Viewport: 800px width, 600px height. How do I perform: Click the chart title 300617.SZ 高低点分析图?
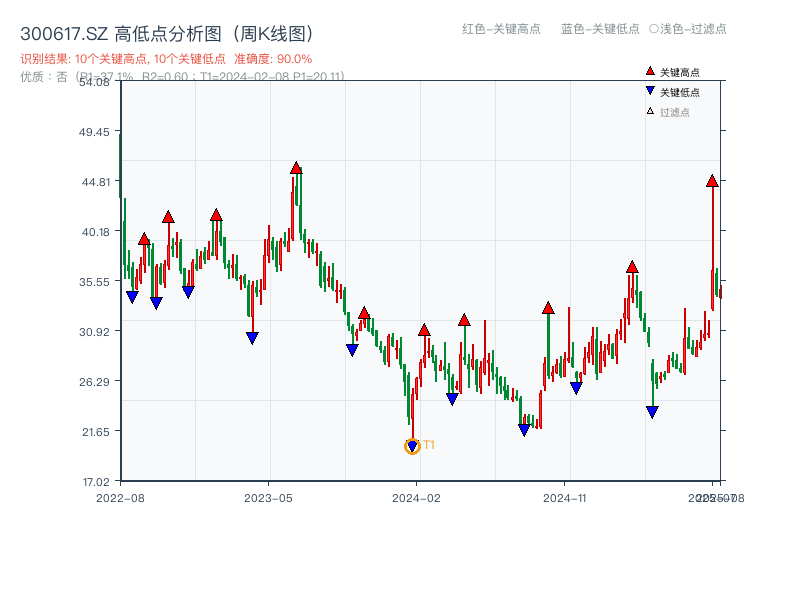click(x=167, y=34)
